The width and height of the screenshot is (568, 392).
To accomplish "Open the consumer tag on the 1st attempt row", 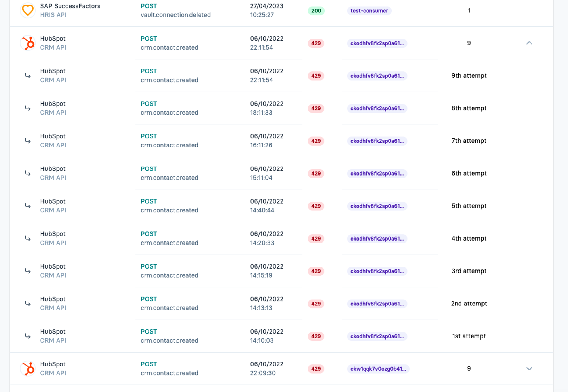I will 377,336.
